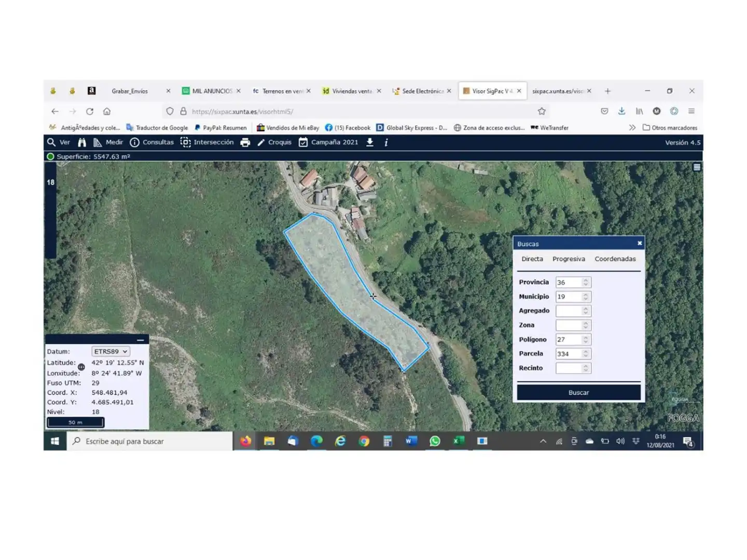Switch to Sede Electrónica tab
This screenshot has height=560, width=747.
click(x=422, y=91)
